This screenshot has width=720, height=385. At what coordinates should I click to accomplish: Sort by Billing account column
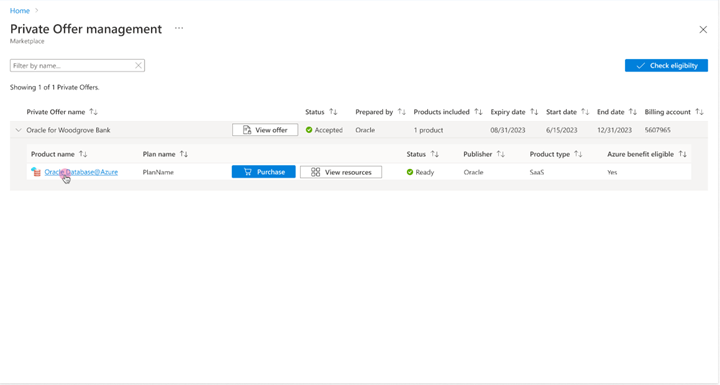[699, 112]
